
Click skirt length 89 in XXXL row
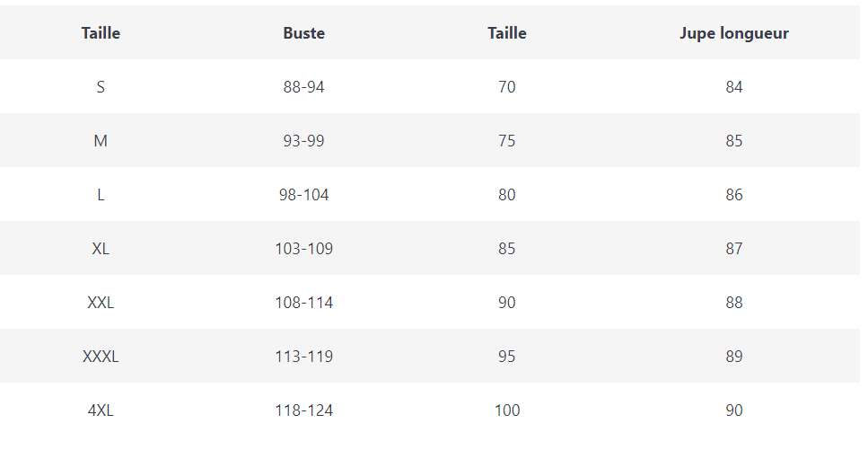click(734, 357)
